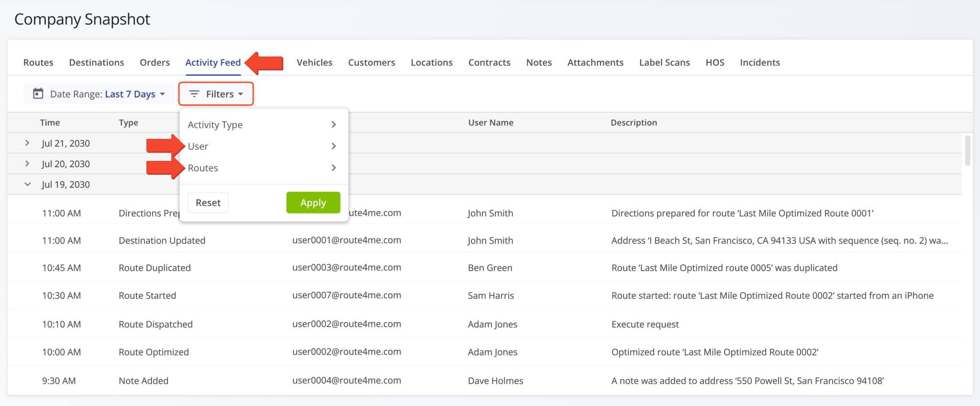The image size is (980, 406).
Task: Switch to the Incidents tab
Action: point(760,62)
